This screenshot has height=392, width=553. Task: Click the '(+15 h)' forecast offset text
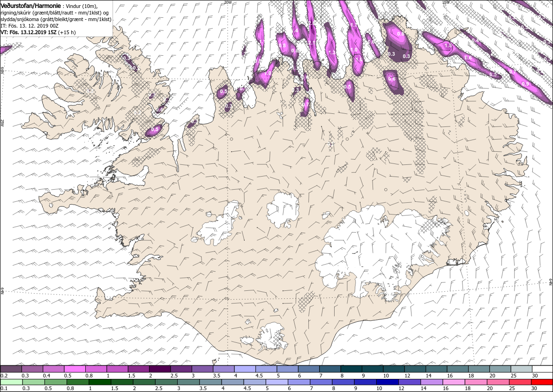click(67, 32)
